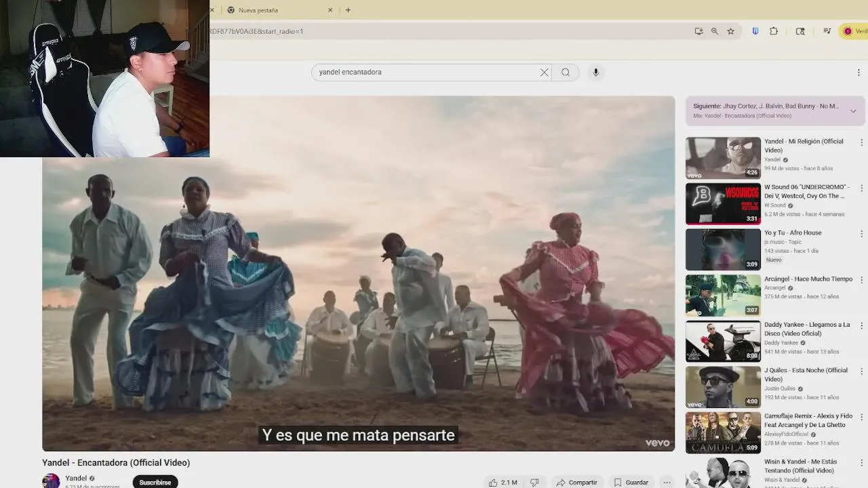Open options menu for Me Estás Tentando
868x488 pixels.
[862, 463]
